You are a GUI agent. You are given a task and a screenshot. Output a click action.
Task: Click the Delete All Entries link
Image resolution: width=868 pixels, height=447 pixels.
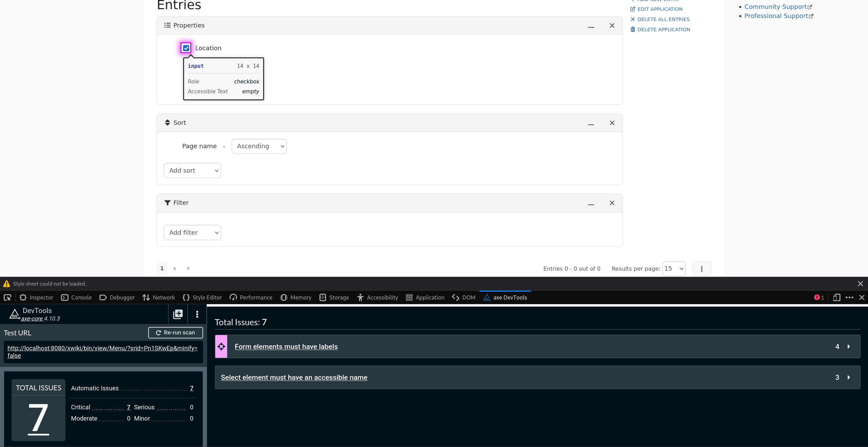[x=663, y=19]
